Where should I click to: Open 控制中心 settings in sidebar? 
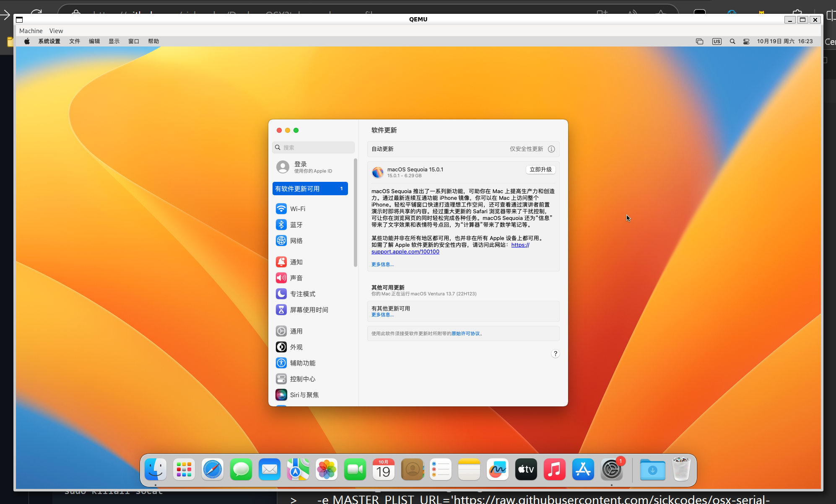tap(310, 379)
